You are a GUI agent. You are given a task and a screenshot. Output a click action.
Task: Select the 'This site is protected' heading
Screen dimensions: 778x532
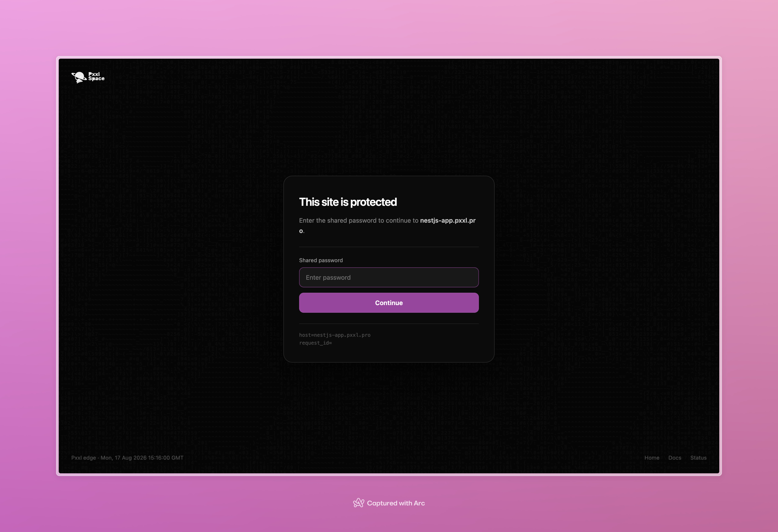[x=348, y=202]
